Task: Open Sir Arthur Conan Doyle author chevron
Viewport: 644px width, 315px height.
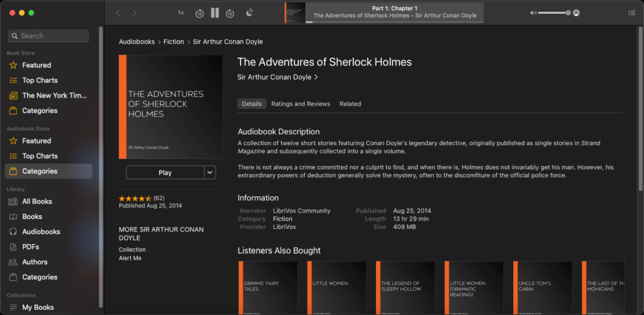Action: pyautogui.click(x=316, y=77)
